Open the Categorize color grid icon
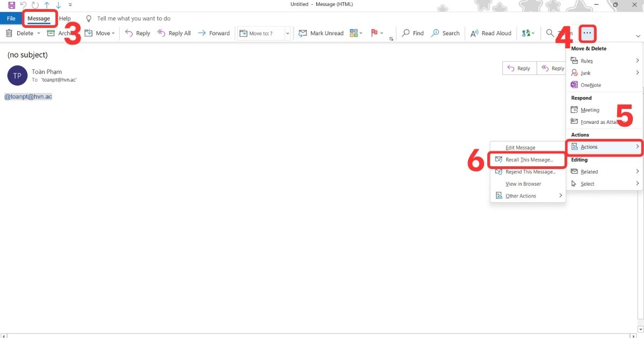644x338 pixels. pos(354,33)
